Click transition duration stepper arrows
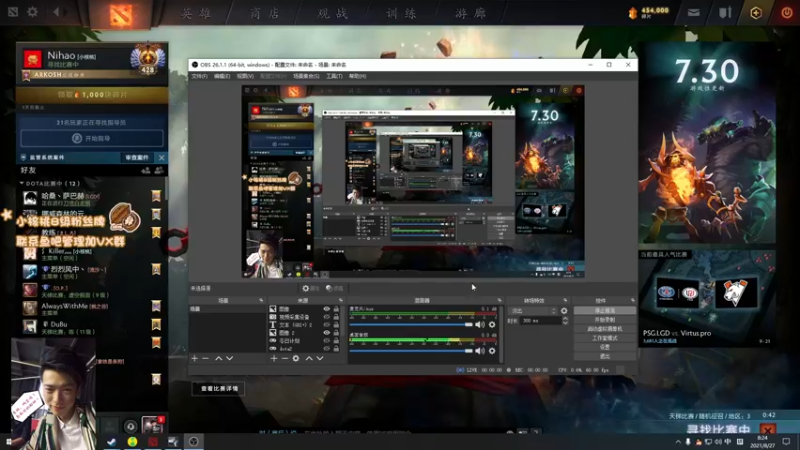 [x=565, y=321]
